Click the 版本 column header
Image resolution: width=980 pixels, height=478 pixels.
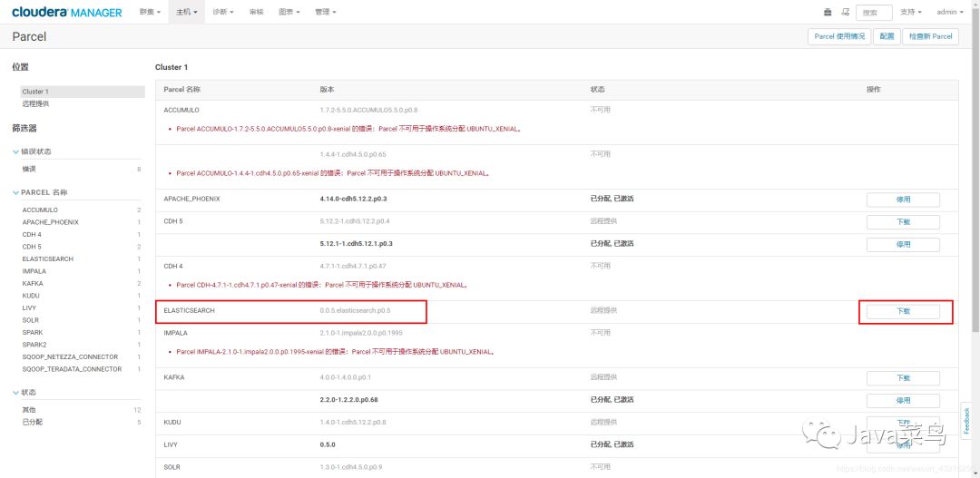tap(327, 90)
